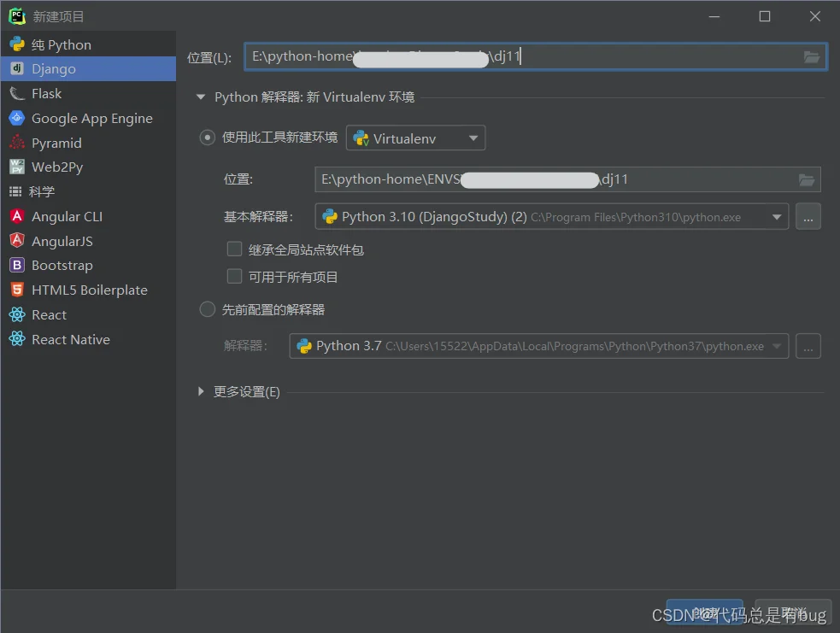Choose the React Native icon

point(17,339)
